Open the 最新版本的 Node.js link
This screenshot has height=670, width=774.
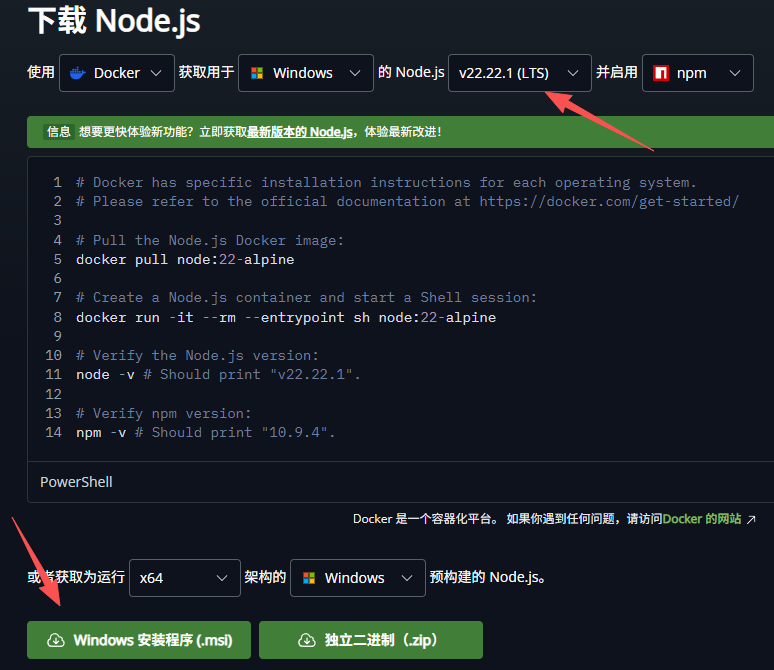(300, 132)
